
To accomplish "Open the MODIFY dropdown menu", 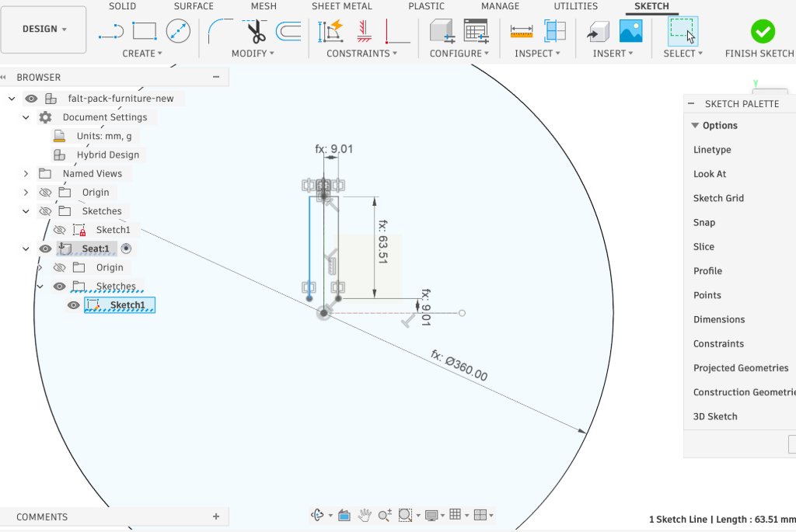I will pyautogui.click(x=253, y=54).
